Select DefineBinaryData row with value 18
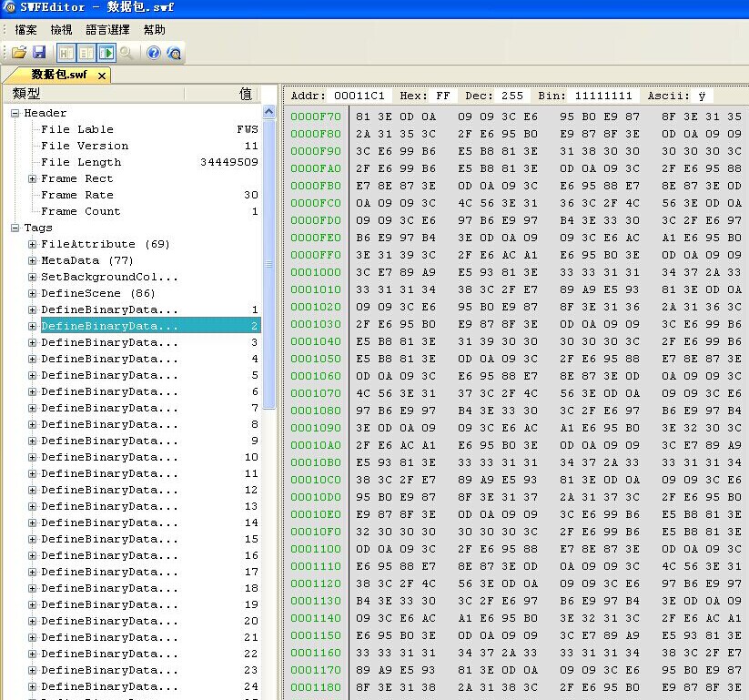749x700 pixels. click(149, 588)
